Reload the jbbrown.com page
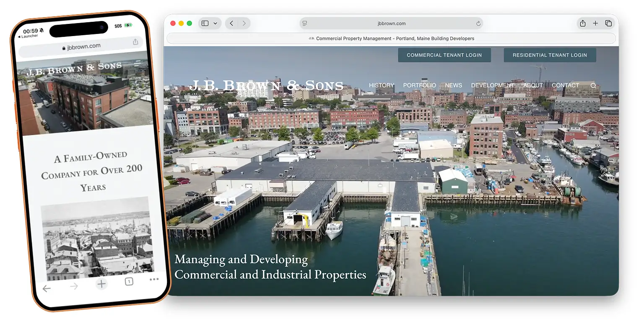The height and width of the screenshot is (322, 644). pyautogui.click(x=478, y=23)
